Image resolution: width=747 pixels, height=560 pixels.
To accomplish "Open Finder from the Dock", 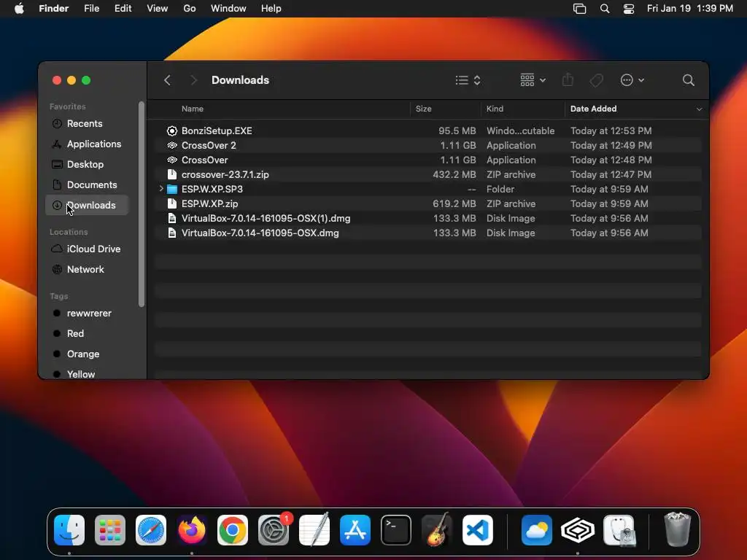I will tap(69, 530).
